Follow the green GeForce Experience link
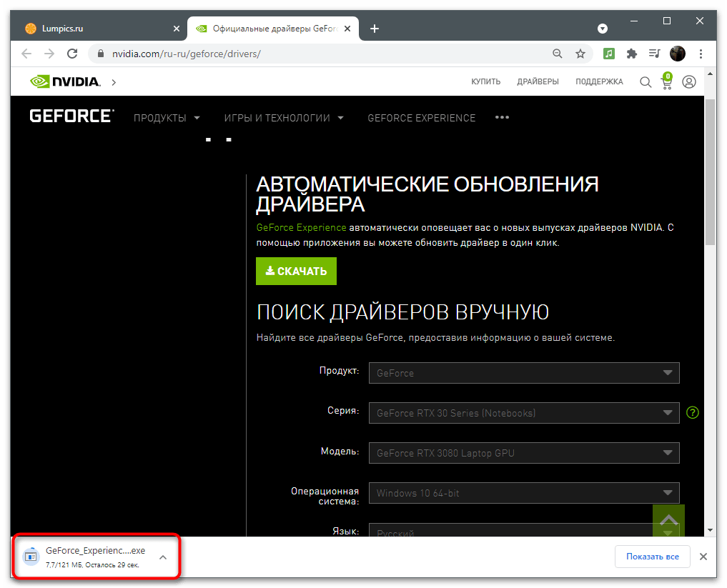This screenshot has height=588, width=727. 302,227
